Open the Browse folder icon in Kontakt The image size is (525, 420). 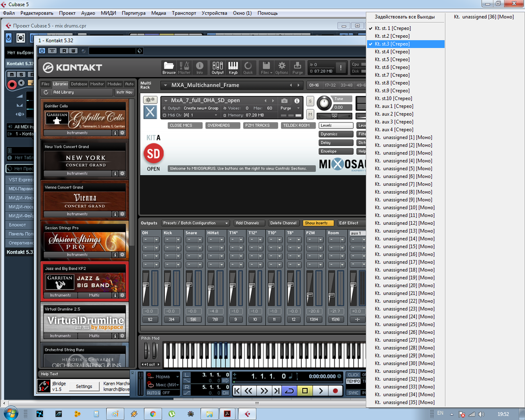[169, 68]
